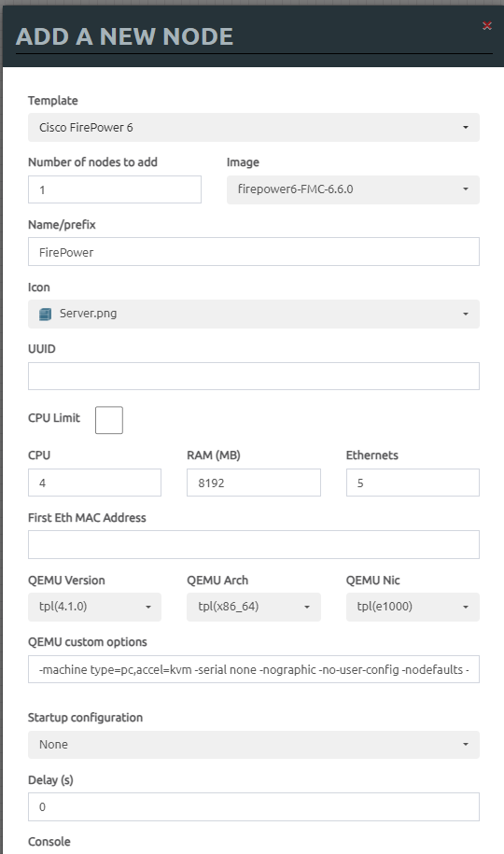
Task: Click the Delay (s) field showing 0
Action: tap(253, 806)
